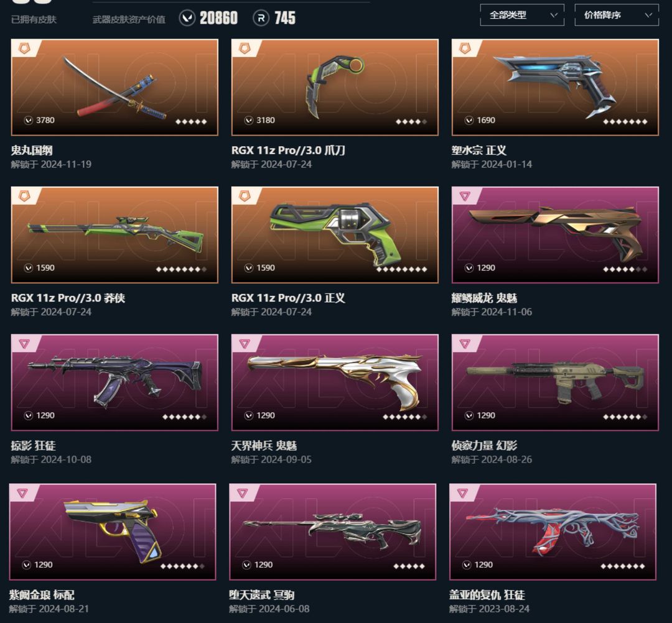Click the 堕天遗武 冥驹 skin name

(x=261, y=595)
